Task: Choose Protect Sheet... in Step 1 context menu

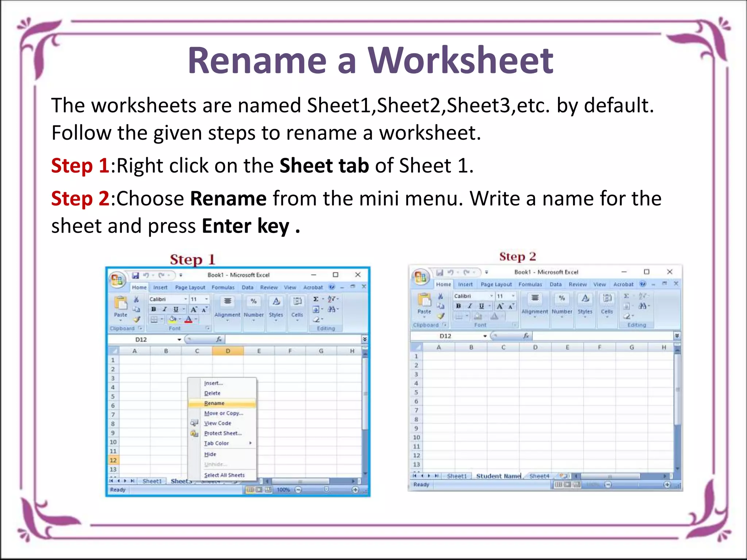Action: 222,433
